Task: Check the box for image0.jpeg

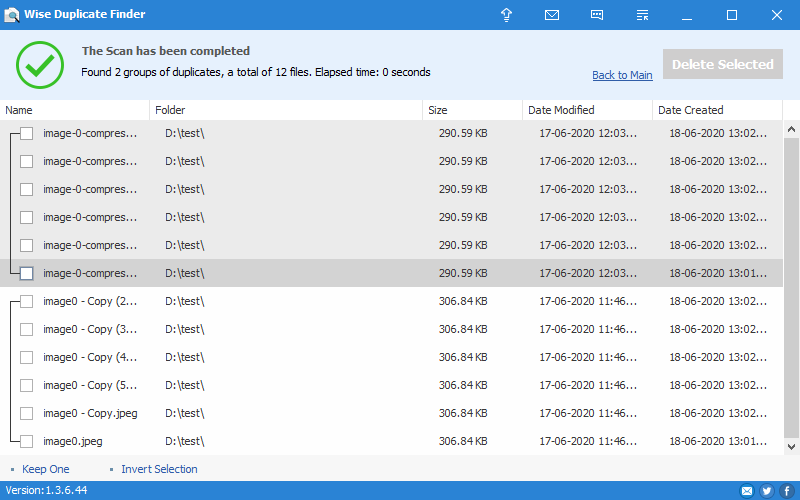Action: click(x=27, y=441)
